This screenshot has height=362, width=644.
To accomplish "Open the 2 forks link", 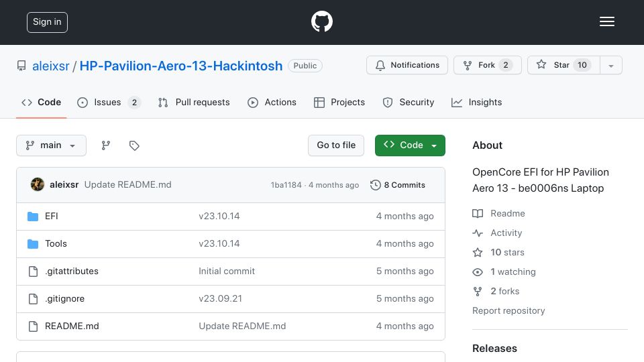I will 496,292.
